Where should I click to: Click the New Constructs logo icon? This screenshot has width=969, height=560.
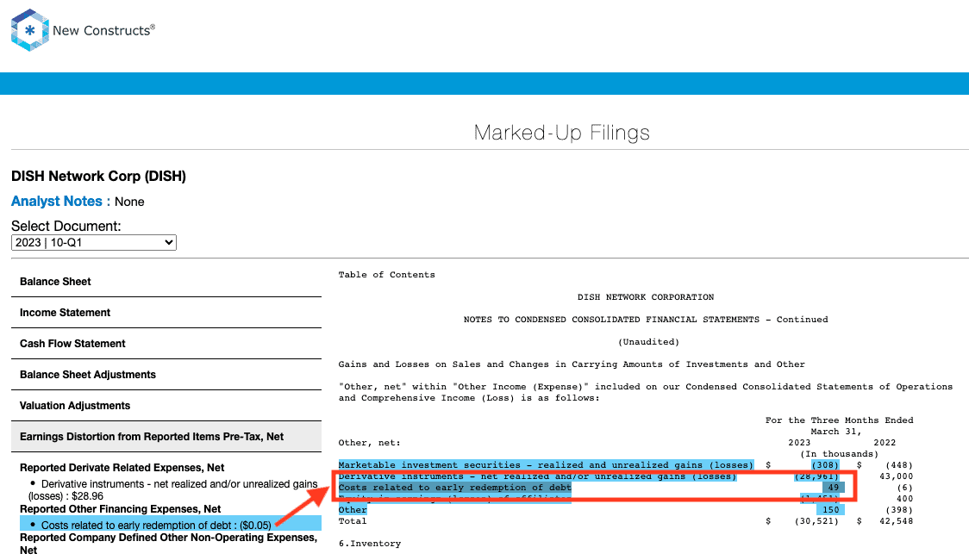tap(29, 30)
